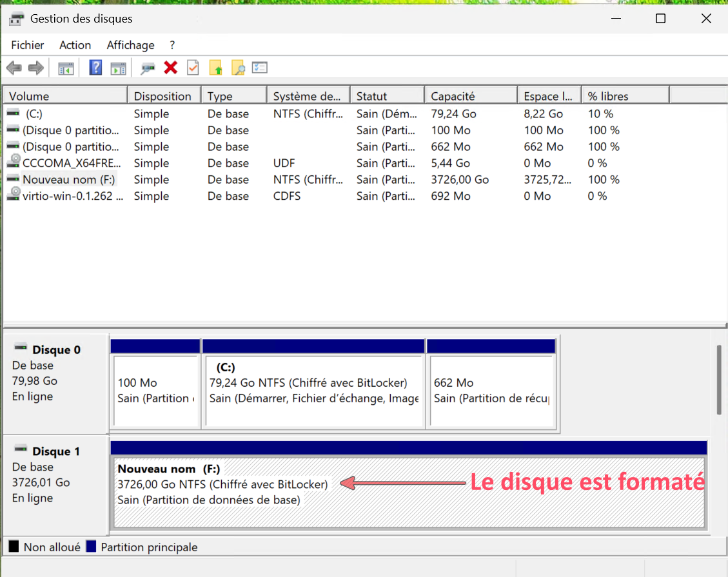Click the vertical scrollbar in disk pane
This screenshot has height=577, width=728.
tap(720, 380)
